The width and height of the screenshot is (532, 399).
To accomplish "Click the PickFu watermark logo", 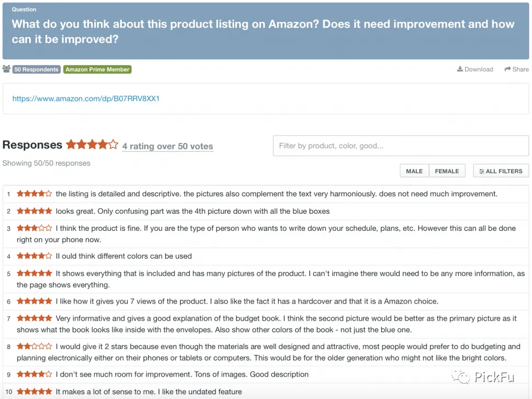I will pos(483,377).
